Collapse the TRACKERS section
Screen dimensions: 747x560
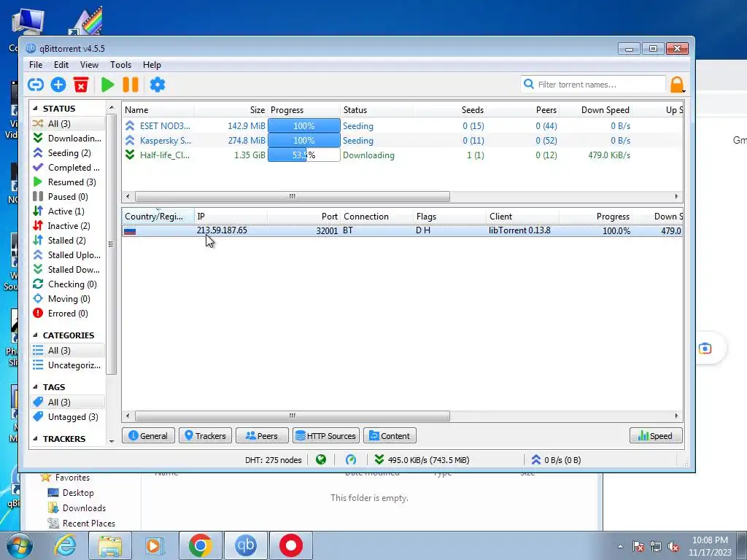click(35, 438)
